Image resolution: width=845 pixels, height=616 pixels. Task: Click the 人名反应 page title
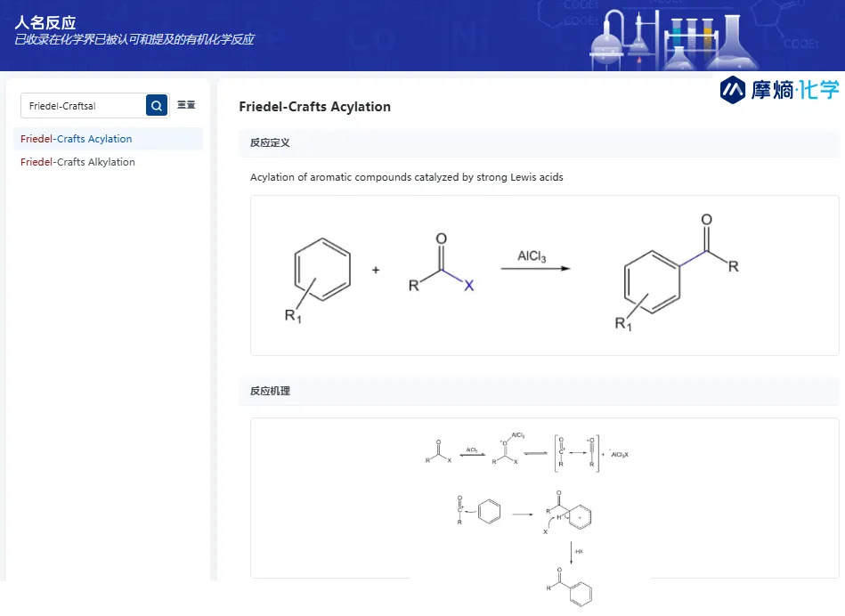pyautogui.click(x=45, y=22)
